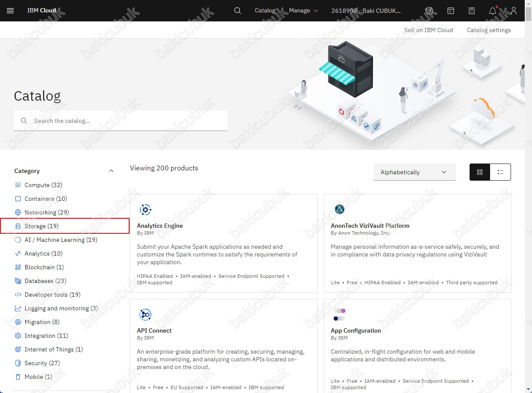Click the AnonTech ViziVault Platform logo icon
This screenshot has height=393, width=532.
point(339,209)
